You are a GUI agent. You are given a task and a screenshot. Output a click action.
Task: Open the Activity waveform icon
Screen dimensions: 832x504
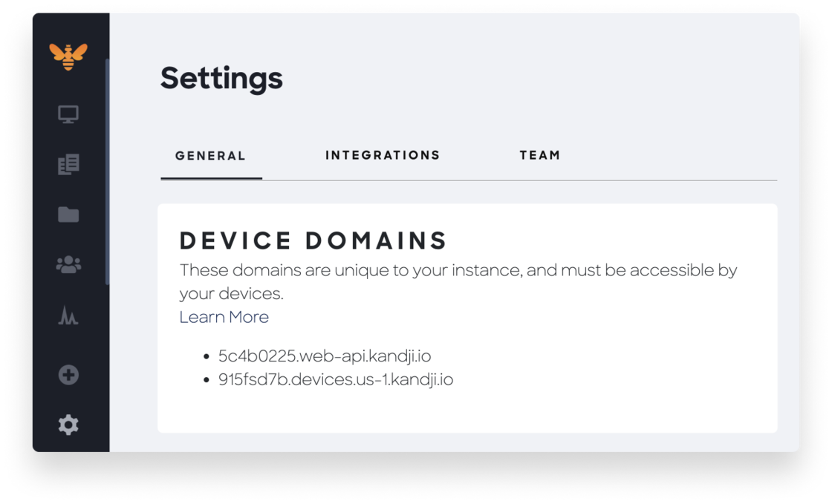point(68,317)
